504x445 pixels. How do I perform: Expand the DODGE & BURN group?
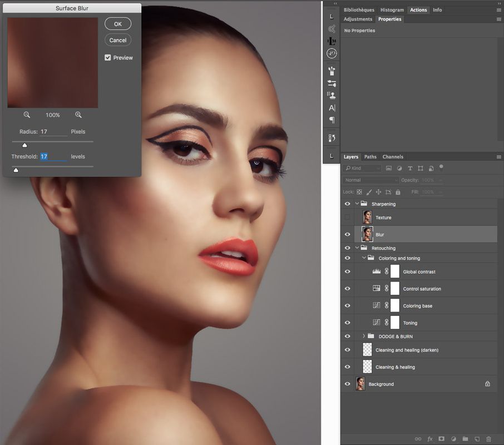364,336
